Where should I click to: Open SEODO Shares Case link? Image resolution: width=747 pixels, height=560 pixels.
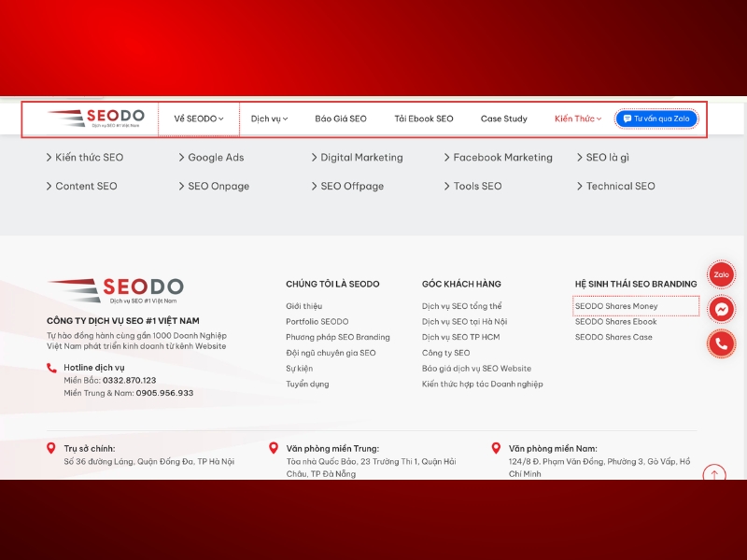coord(613,337)
